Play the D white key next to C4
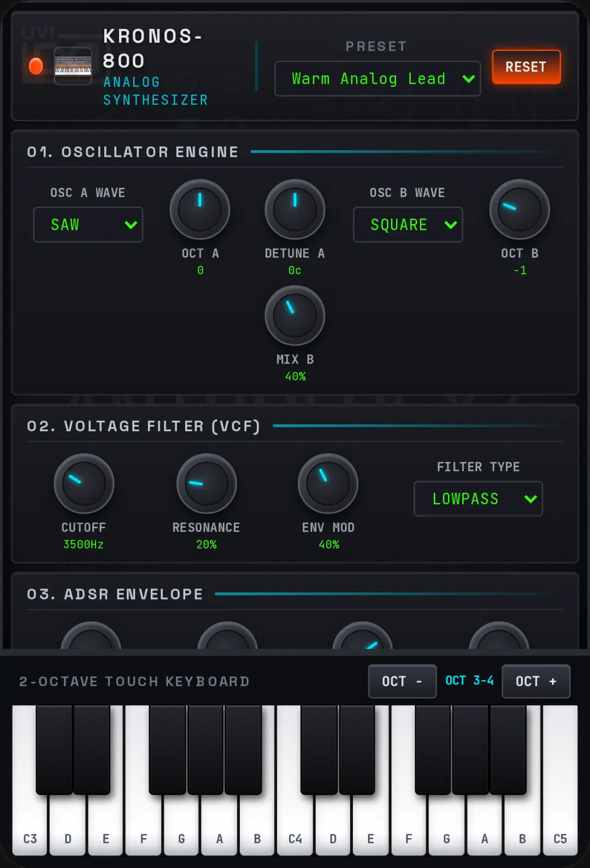 (333, 824)
